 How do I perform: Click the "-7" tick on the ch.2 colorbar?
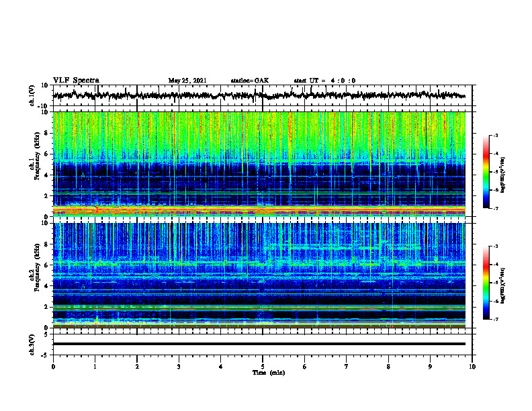(x=496, y=319)
